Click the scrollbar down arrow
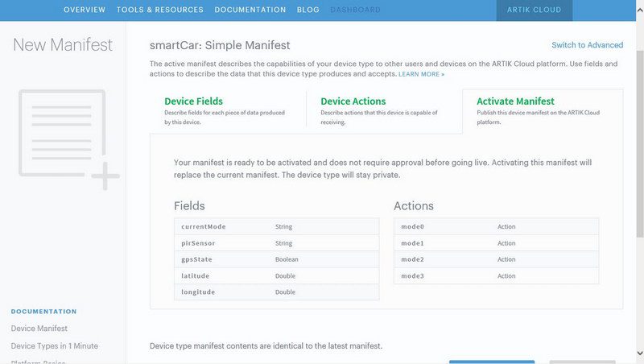 click(x=639, y=353)
